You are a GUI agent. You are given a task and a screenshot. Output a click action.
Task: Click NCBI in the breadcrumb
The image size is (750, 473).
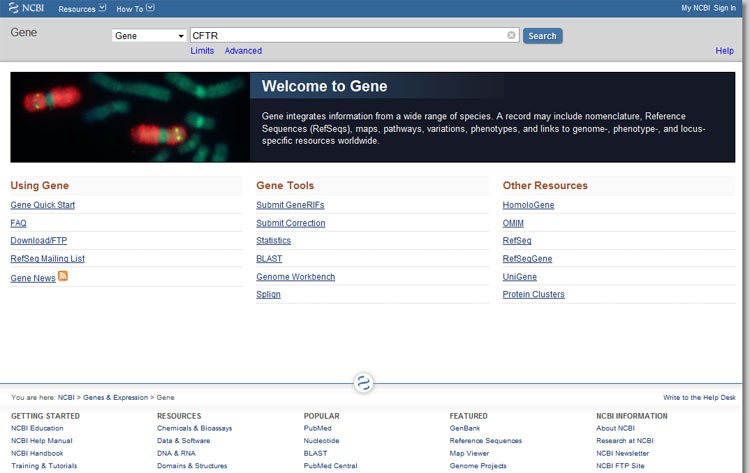pyautogui.click(x=66, y=397)
